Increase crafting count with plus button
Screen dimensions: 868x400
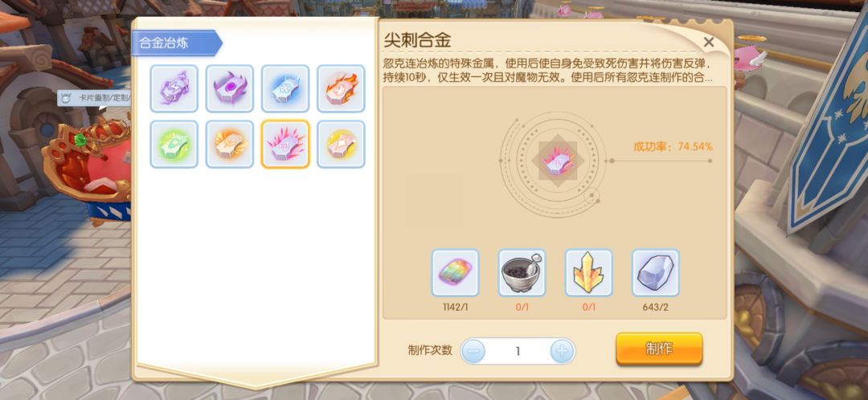563,351
